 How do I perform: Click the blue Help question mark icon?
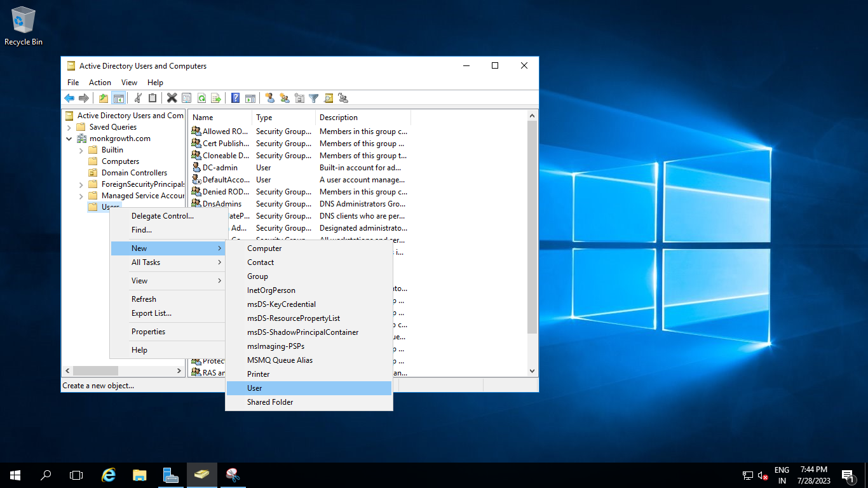point(235,98)
